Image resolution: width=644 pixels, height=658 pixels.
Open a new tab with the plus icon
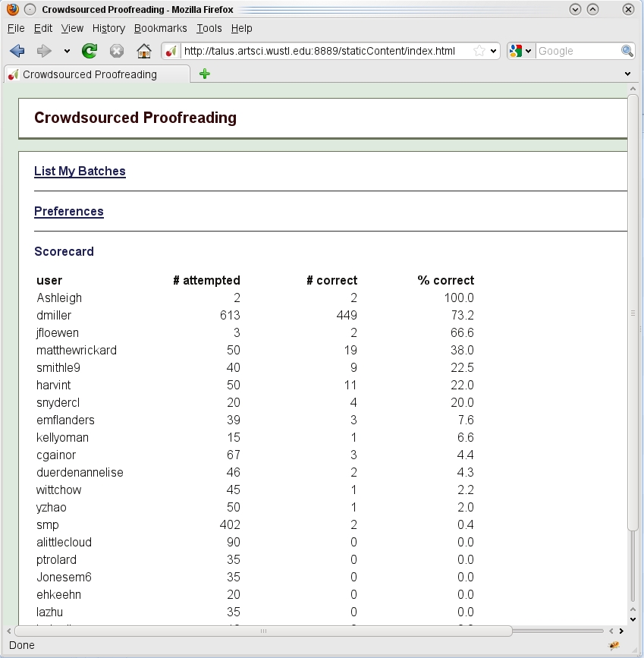(x=204, y=74)
